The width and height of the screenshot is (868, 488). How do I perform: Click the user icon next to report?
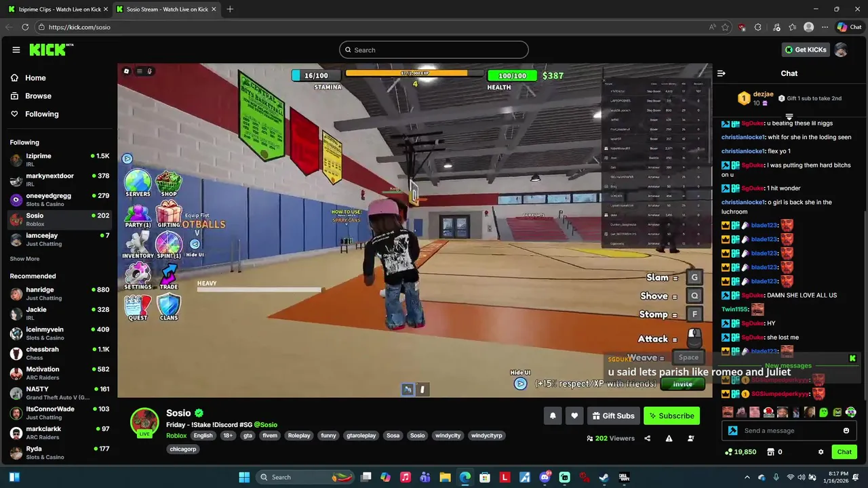tap(691, 439)
